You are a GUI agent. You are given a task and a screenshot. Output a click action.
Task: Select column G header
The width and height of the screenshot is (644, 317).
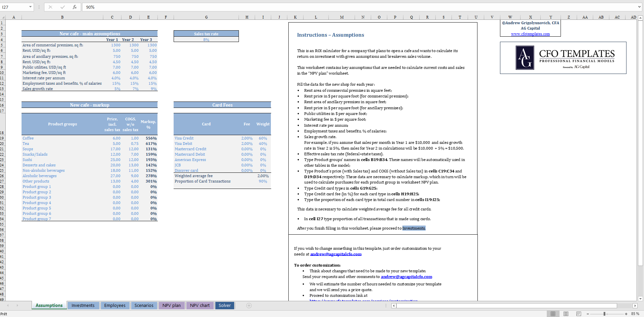point(206,17)
